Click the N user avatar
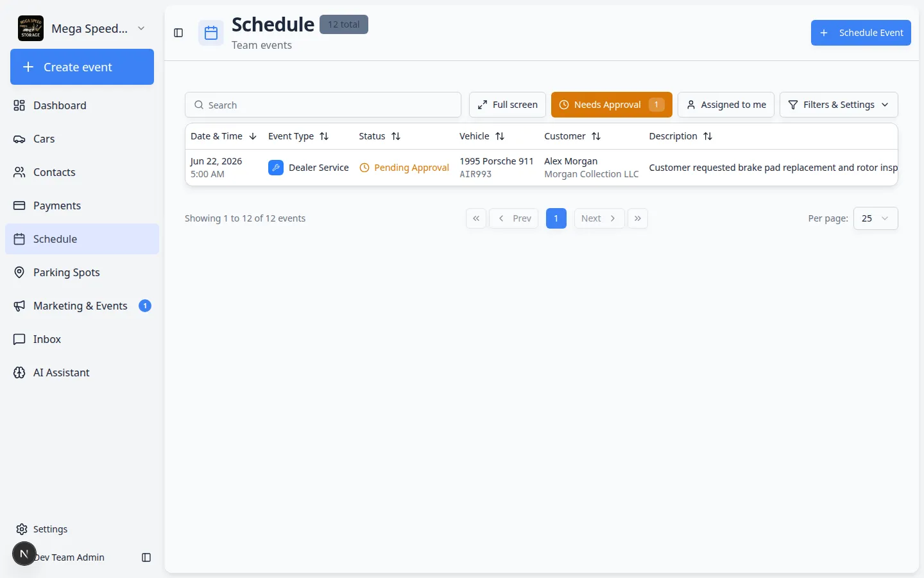Screen dimensions: 924x578 pyautogui.click(x=24, y=554)
